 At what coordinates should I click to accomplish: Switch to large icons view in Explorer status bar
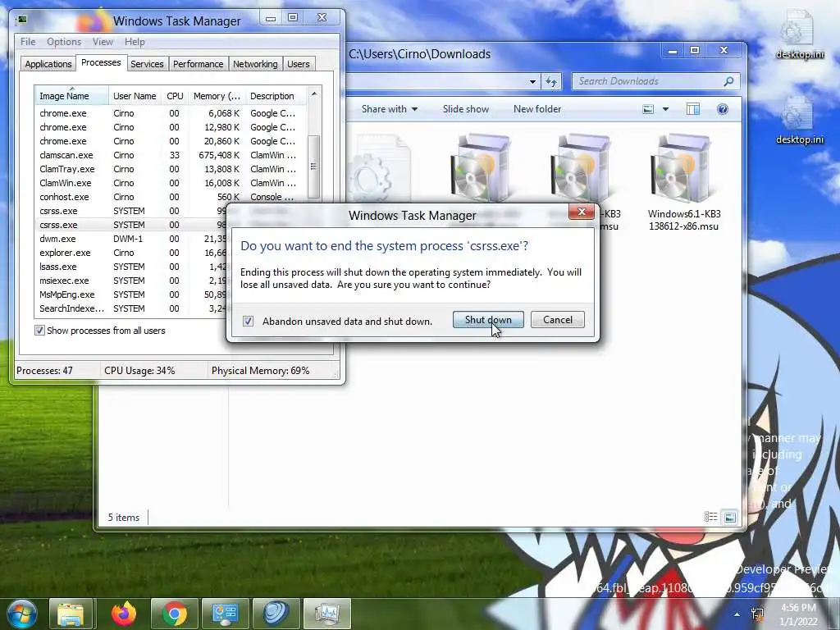[x=729, y=517]
